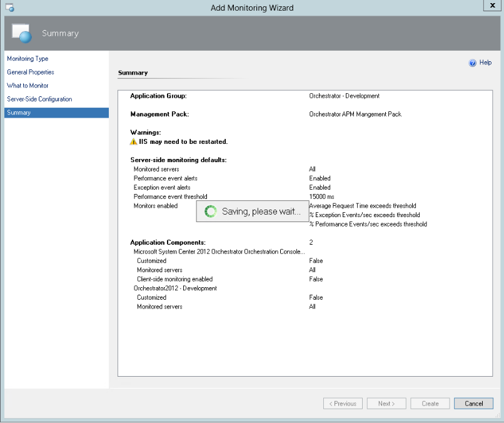Click the 15000 ms threshold value
Viewport: 504px width, 423px height.
point(321,196)
